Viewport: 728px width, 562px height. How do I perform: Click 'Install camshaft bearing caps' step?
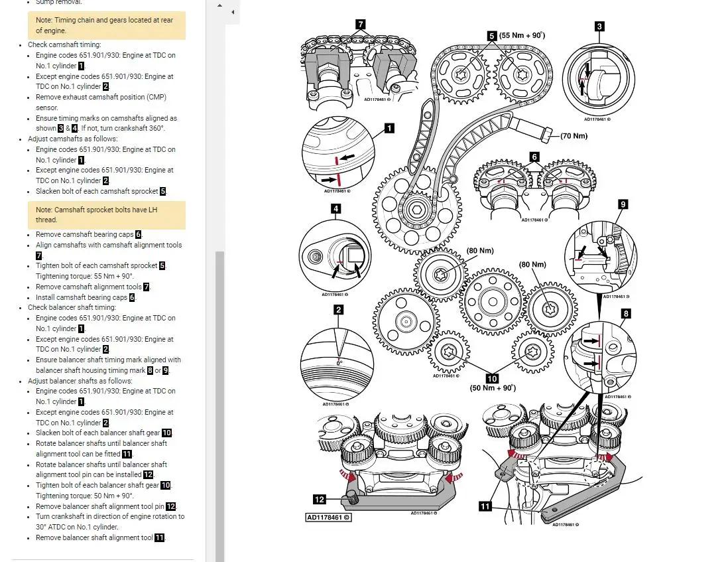86,298
